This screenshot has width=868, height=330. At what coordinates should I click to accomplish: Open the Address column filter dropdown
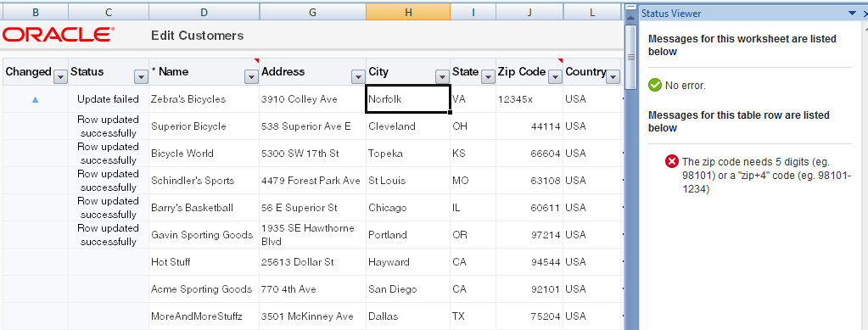click(358, 77)
